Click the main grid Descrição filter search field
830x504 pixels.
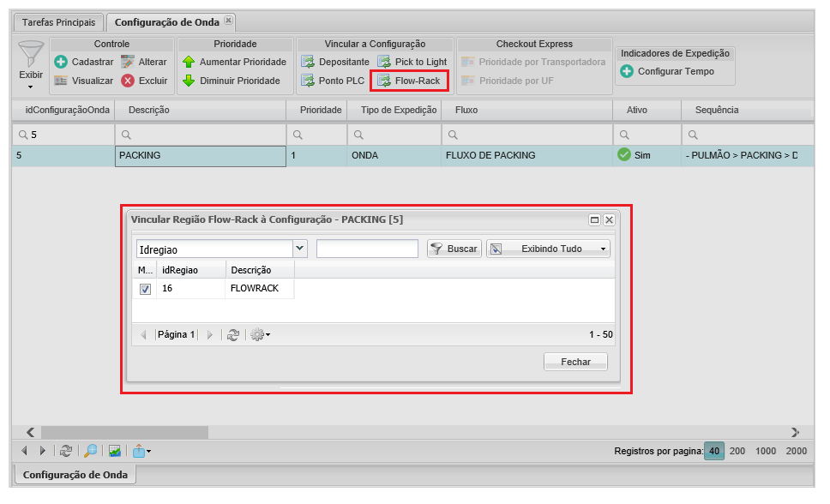(x=201, y=135)
